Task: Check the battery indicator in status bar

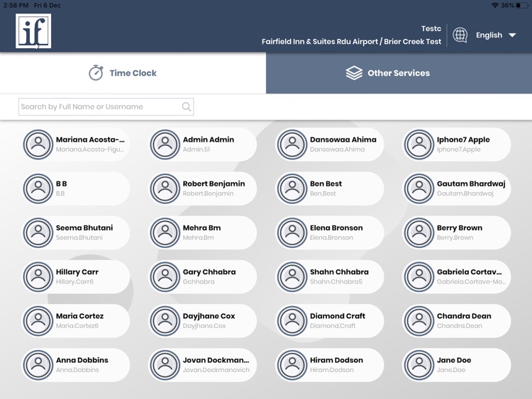Action: tap(522, 6)
